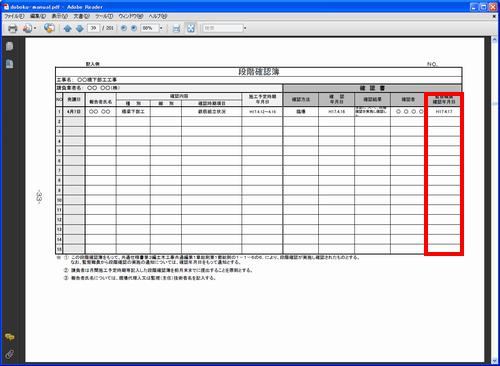Image resolution: width=500 pixels, height=366 pixels.
Task: Open the ファイル menu
Action: click(x=14, y=16)
